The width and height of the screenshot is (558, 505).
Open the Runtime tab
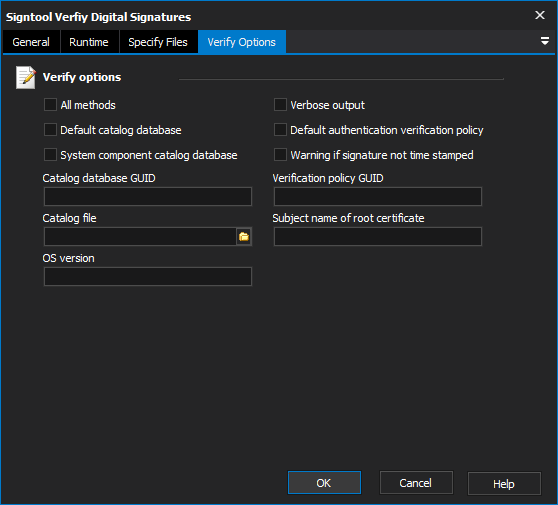[x=89, y=42]
